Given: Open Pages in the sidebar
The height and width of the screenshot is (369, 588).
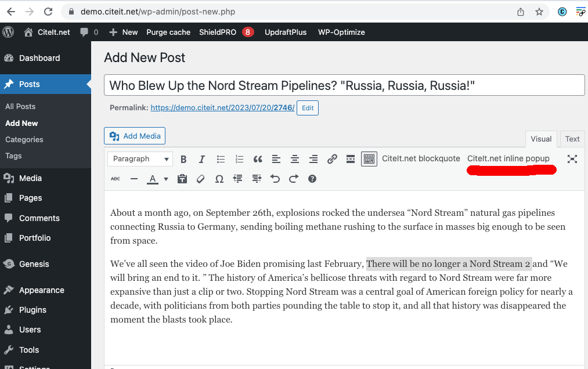Looking at the screenshot, I should coord(45,198).
